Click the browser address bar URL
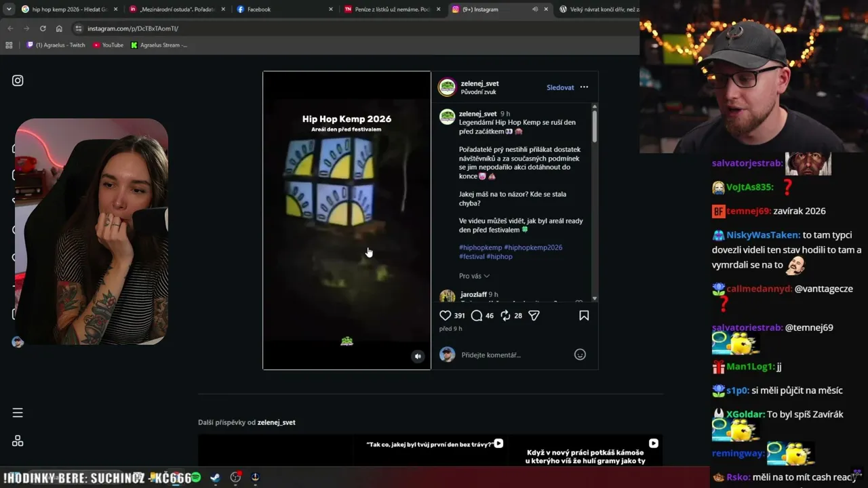The width and height of the screenshot is (868, 488). 133,28
